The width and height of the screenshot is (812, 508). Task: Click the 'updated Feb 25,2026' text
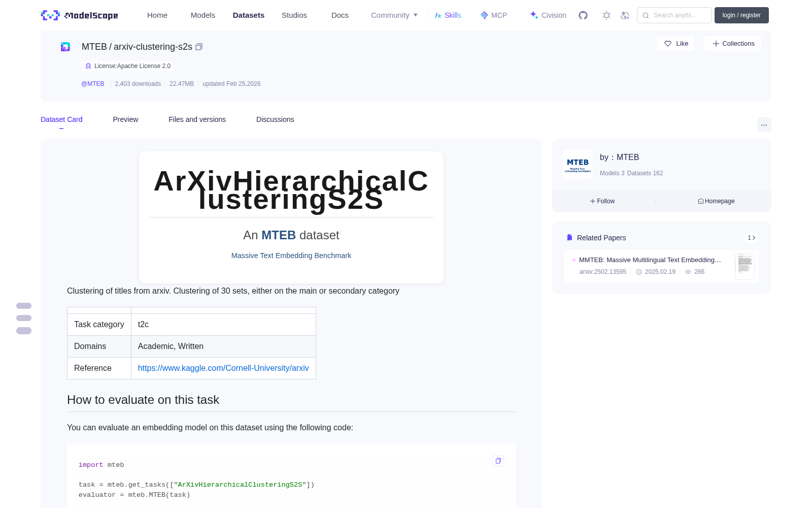[231, 84]
